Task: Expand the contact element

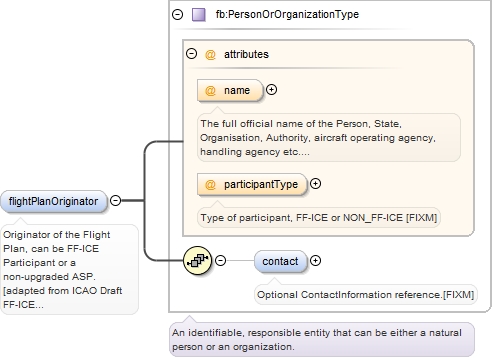Action: 315,261
